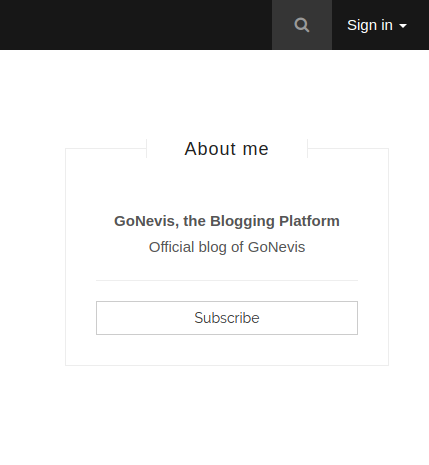Select the About me heading
Viewport: 429px width, 465px height.
click(x=227, y=149)
